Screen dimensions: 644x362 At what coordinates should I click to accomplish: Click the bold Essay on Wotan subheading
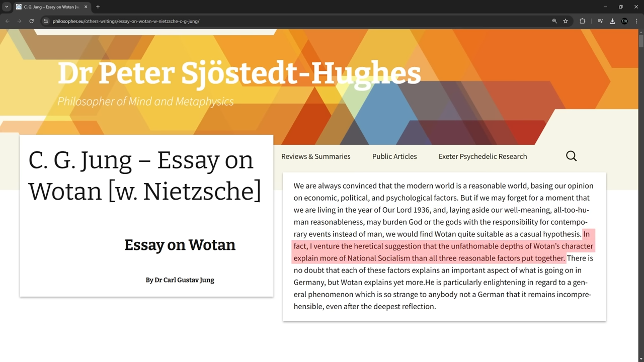tap(180, 245)
